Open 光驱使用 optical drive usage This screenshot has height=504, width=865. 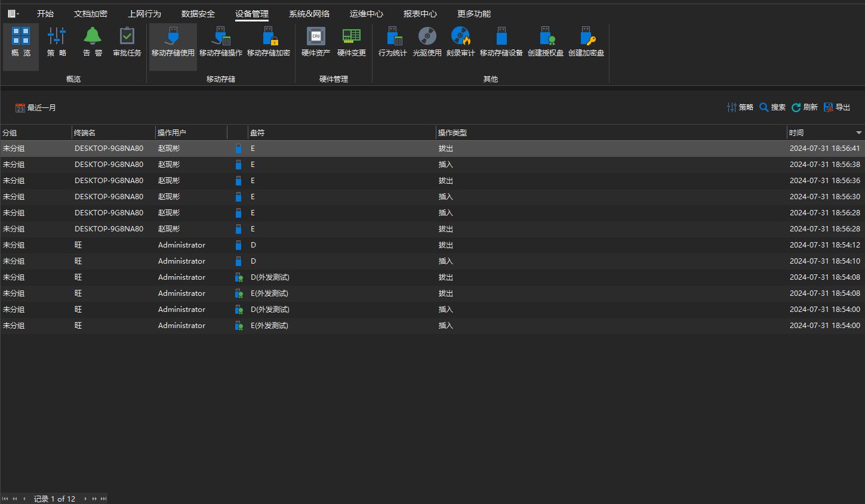click(x=427, y=42)
